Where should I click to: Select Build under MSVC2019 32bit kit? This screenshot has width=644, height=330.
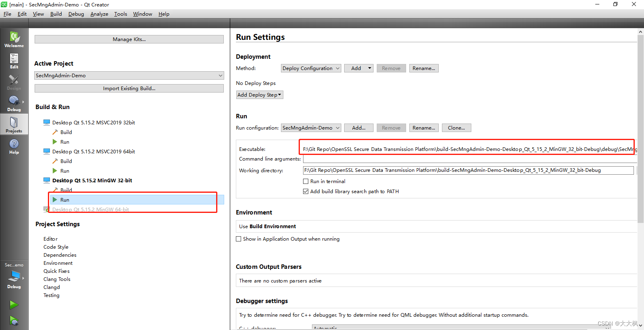pyautogui.click(x=66, y=132)
